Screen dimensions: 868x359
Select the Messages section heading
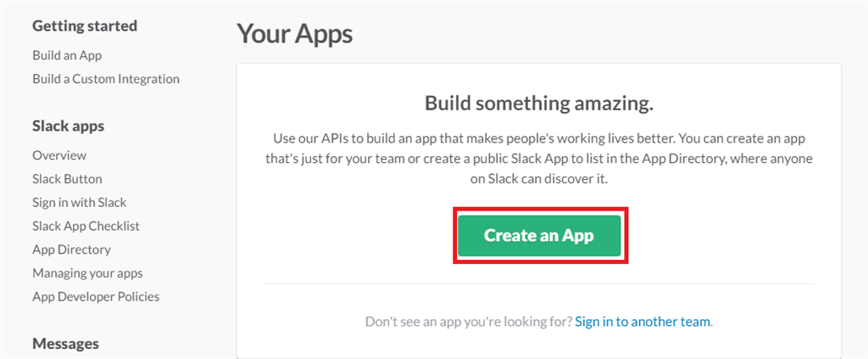pyautogui.click(x=65, y=344)
